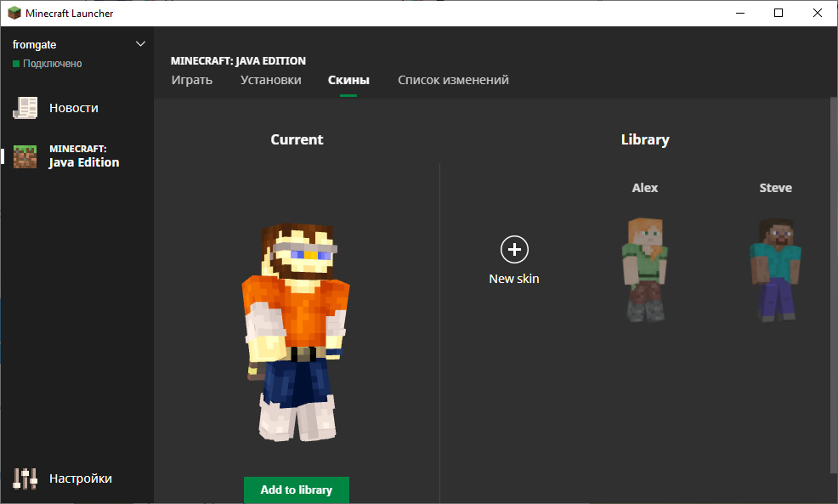Expand the fromgate account chevron
The height and width of the screenshot is (504, 838).
pyautogui.click(x=140, y=44)
